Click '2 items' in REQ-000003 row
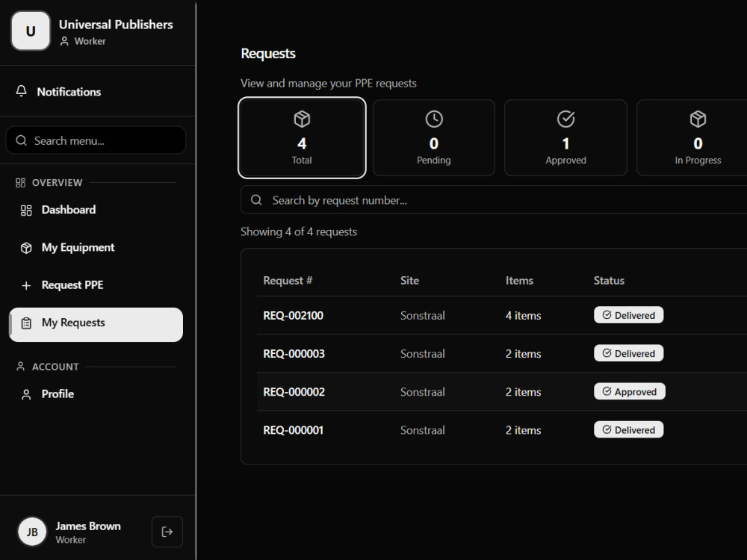This screenshot has height=560, width=747. click(523, 354)
